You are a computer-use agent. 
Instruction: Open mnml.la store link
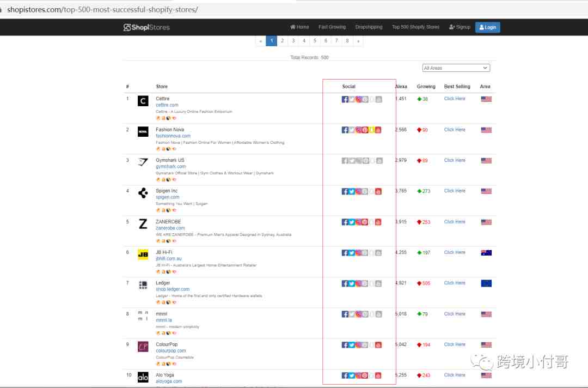164,320
